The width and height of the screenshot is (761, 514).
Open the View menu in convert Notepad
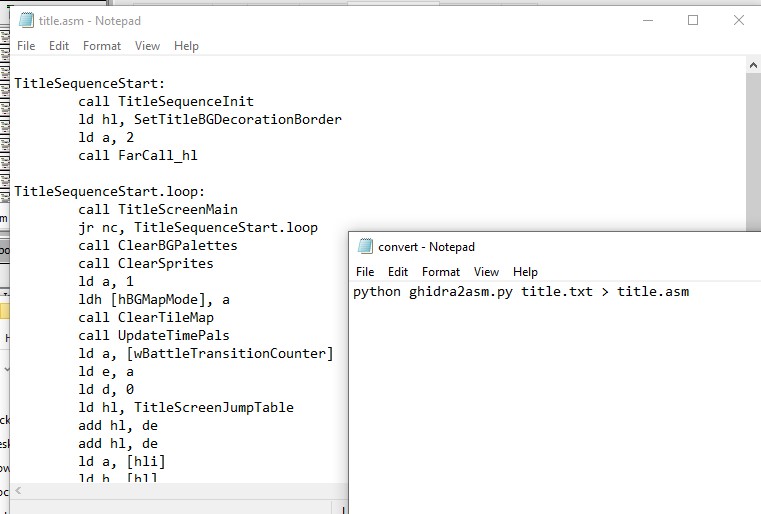[x=486, y=272]
